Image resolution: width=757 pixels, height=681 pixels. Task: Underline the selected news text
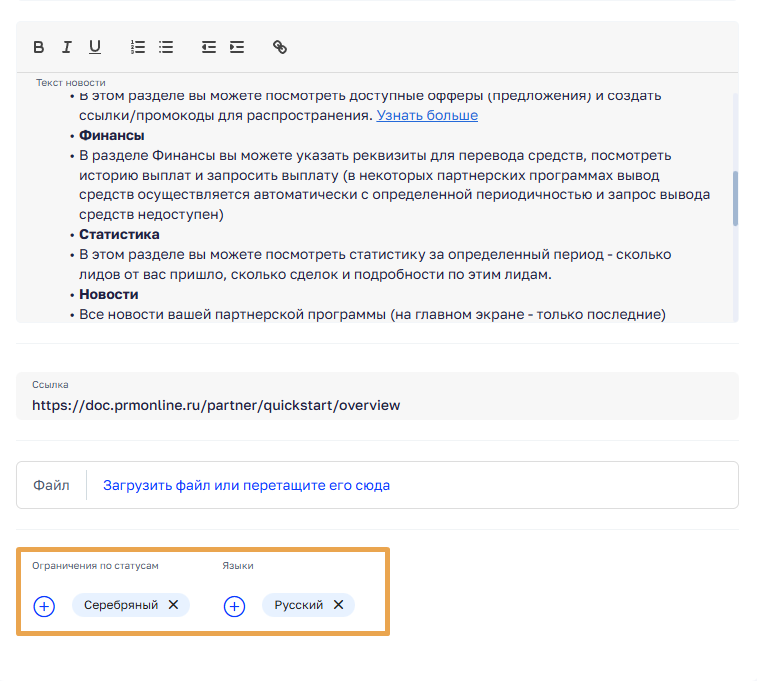95,47
